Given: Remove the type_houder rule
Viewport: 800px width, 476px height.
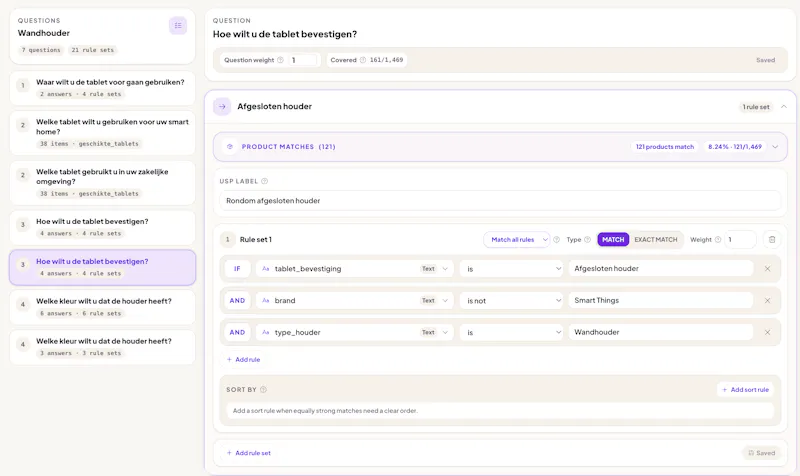Looking at the screenshot, I should point(767,333).
